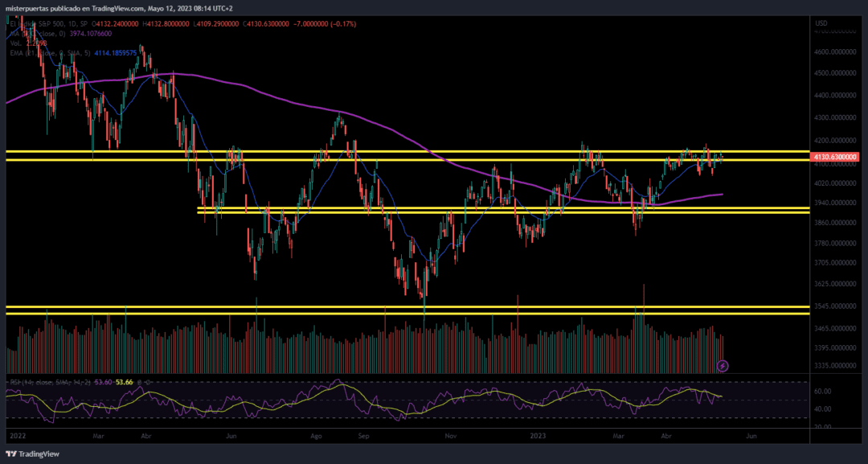Click the EMA indicator legend entry
The width and height of the screenshot is (868, 464).
[64, 52]
